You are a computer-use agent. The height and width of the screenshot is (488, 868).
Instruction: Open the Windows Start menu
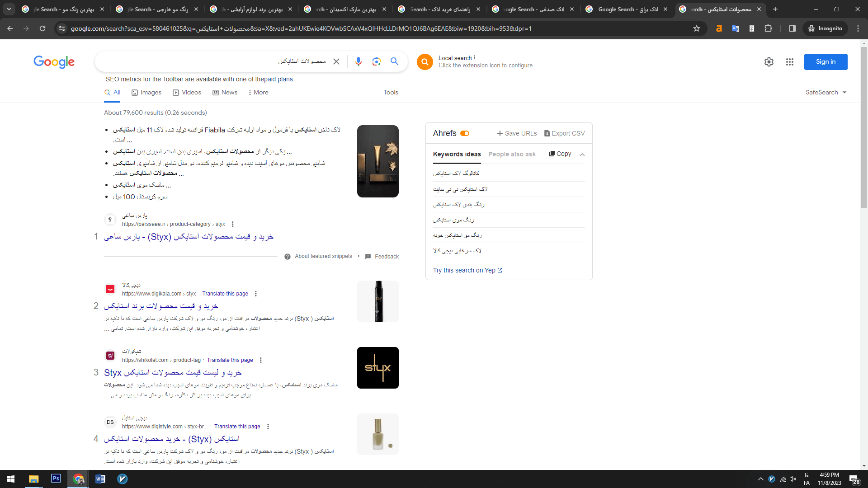(11, 479)
